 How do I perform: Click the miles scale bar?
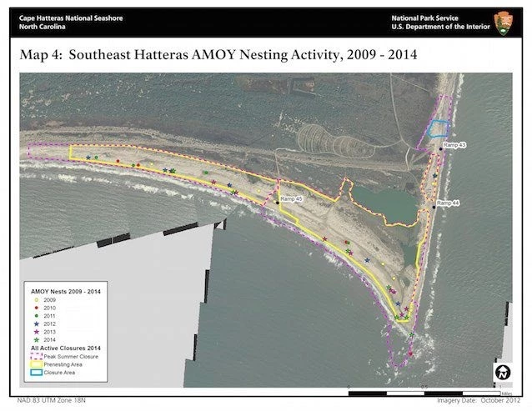[425, 392]
